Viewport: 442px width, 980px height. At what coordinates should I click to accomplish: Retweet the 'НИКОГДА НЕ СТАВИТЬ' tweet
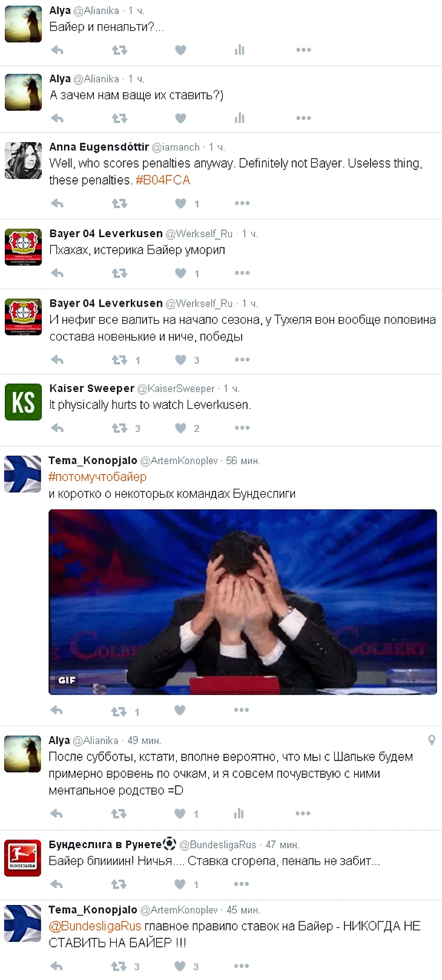tap(119, 966)
